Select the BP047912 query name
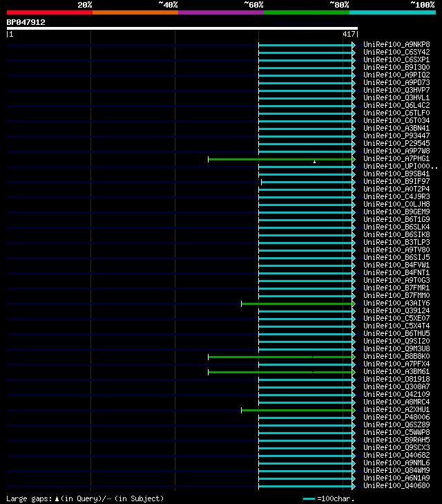This screenshot has height=504, width=442. click(26, 22)
